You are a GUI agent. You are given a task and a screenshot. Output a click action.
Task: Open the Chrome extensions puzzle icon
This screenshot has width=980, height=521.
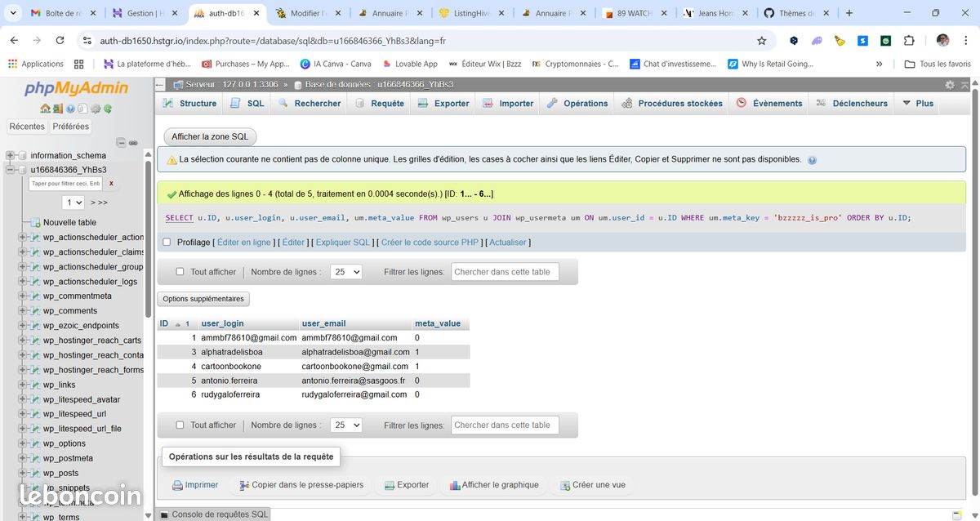point(909,40)
